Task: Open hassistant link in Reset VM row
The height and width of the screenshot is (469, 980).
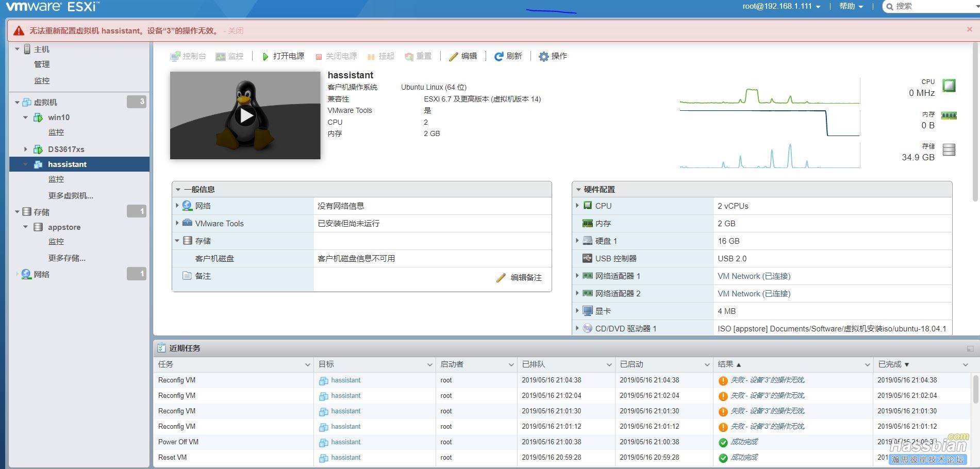Action: pos(345,458)
